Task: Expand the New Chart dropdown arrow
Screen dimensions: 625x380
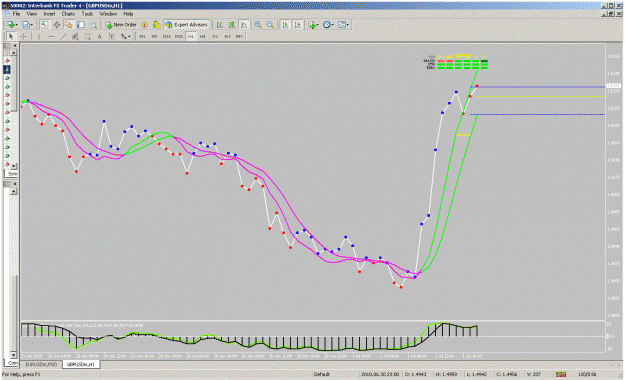Action: [16, 25]
